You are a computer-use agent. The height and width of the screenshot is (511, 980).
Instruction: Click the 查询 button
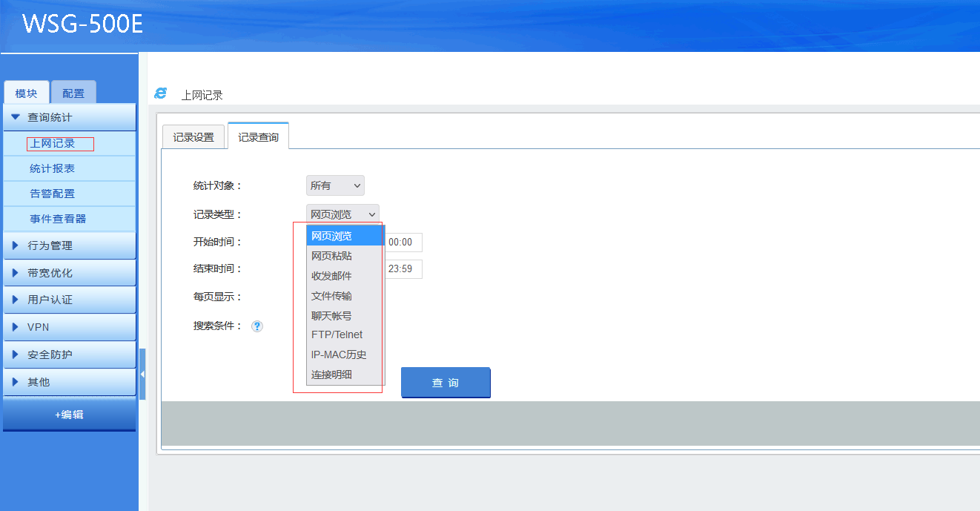(446, 383)
